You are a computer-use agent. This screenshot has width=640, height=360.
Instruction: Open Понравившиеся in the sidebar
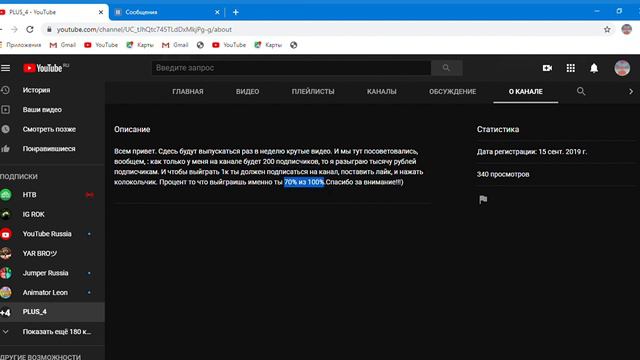52,149
